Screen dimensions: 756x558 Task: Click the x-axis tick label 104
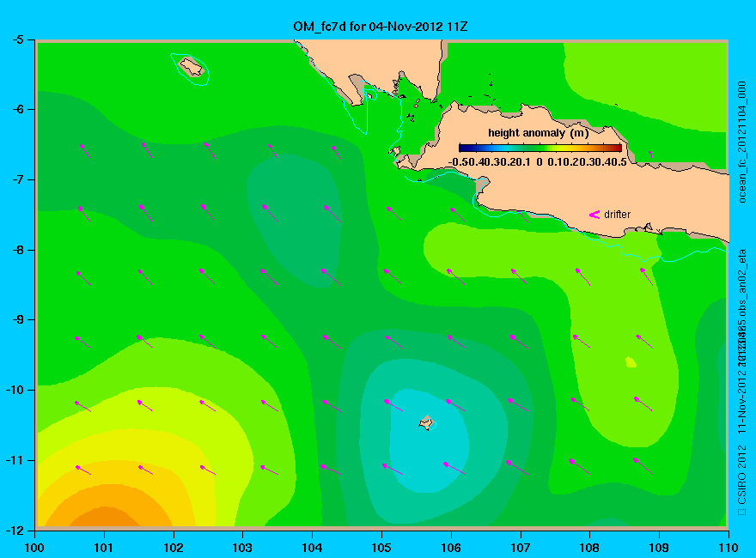point(312,548)
